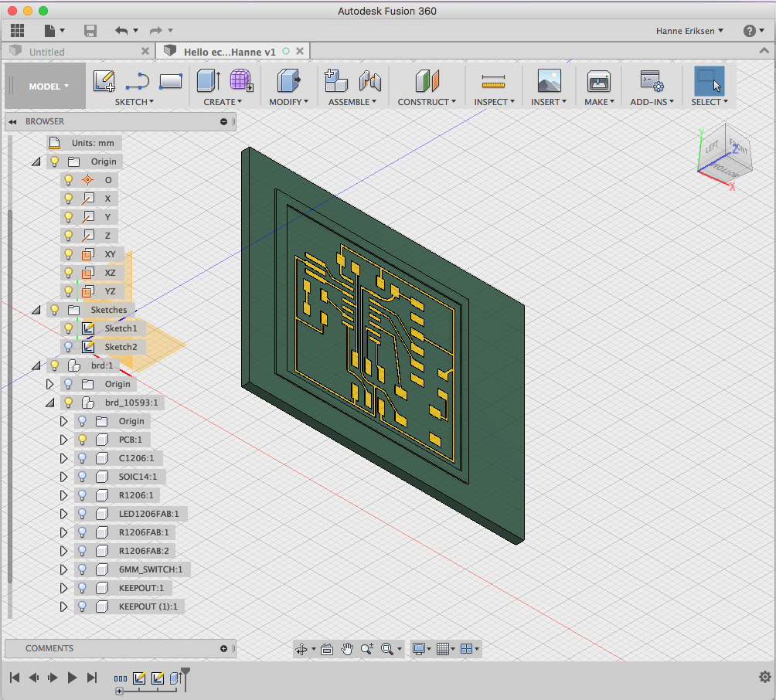The image size is (776, 700).
Task: Toggle visibility bulb of PCB:1
Action: click(x=82, y=440)
